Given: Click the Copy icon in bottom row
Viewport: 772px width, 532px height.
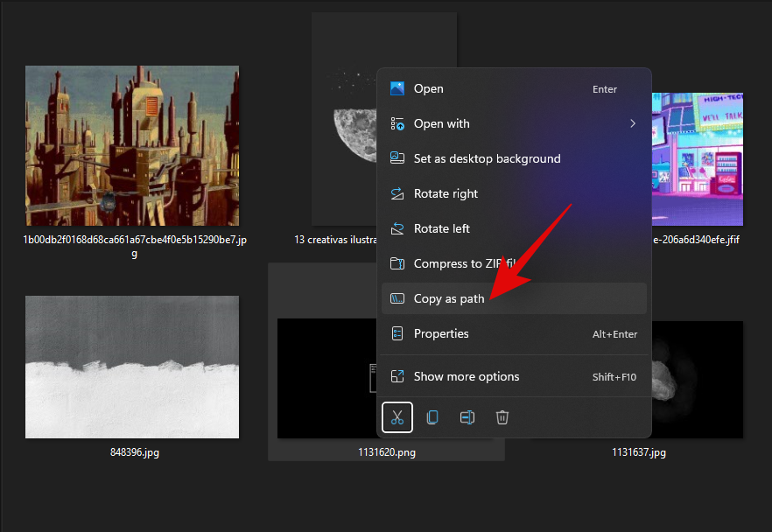Looking at the screenshot, I should point(432,417).
